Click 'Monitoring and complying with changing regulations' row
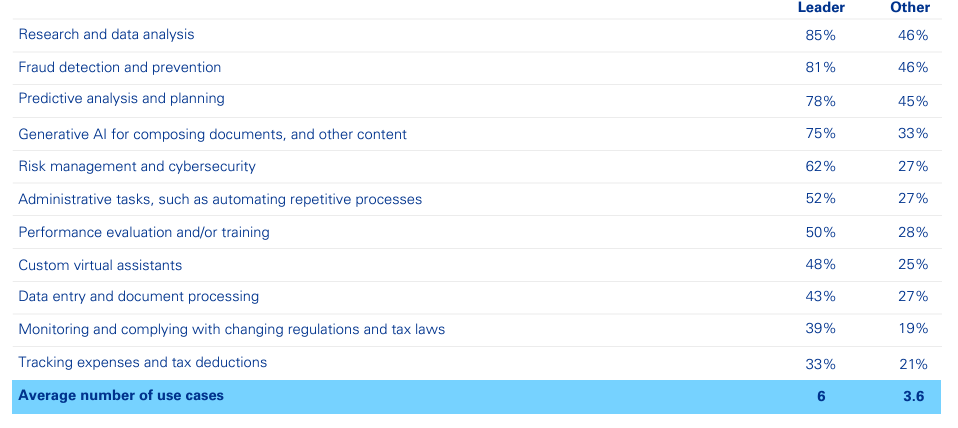The width and height of the screenshot is (958, 428). 231,329
